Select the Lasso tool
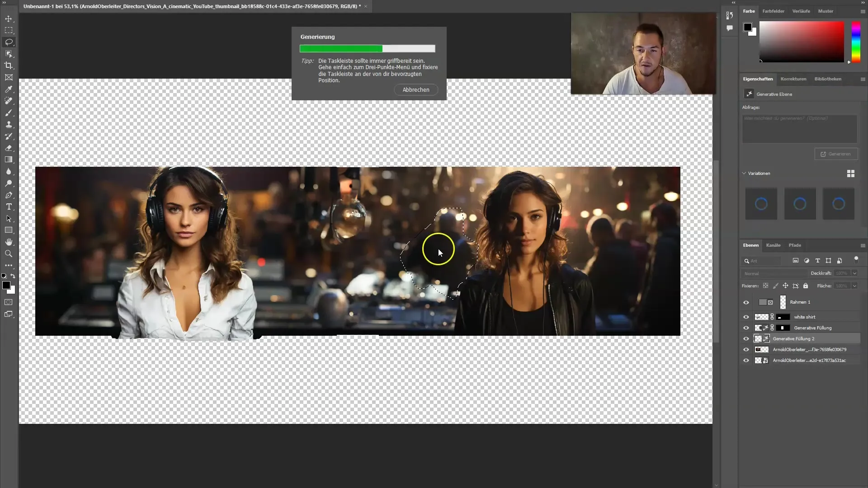This screenshot has height=488, width=868. (x=9, y=42)
